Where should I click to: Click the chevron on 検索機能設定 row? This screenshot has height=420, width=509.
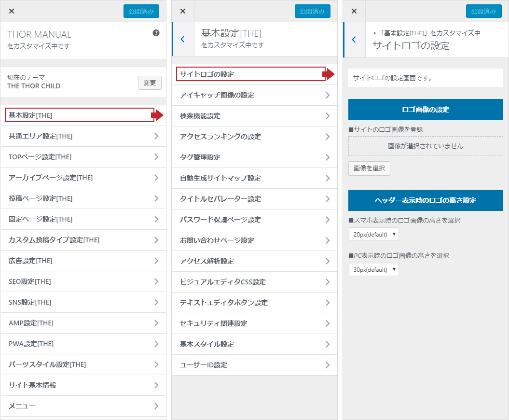(x=328, y=116)
